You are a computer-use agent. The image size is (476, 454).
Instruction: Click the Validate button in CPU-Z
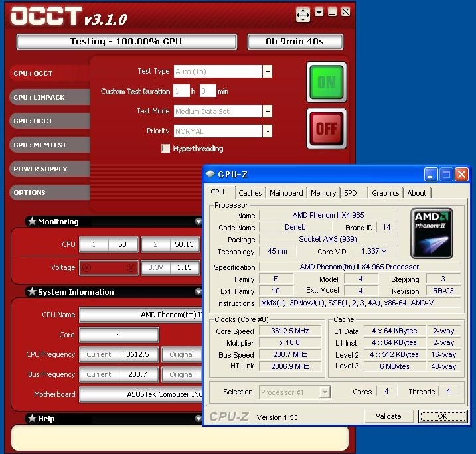pos(389,416)
